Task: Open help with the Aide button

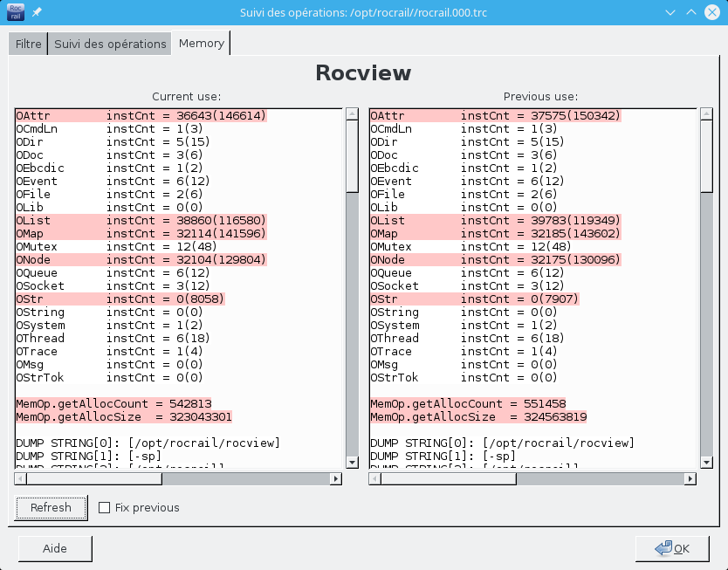Action: (54, 549)
